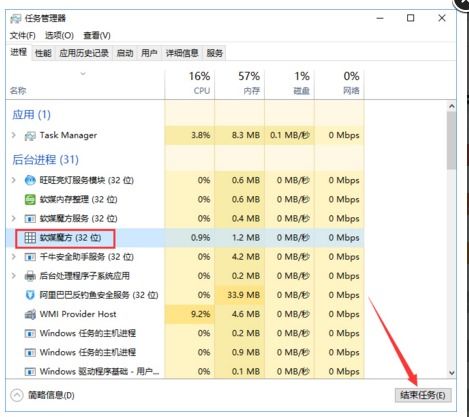This screenshot has width=469, height=417.
Task: Sort by the CPU column header
Action: click(x=190, y=83)
